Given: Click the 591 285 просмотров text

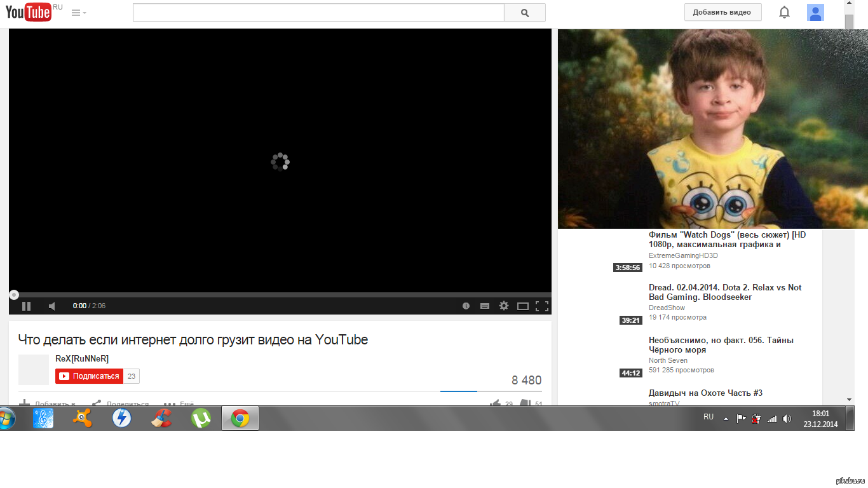Looking at the screenshot, I should [x=681, y=370].
